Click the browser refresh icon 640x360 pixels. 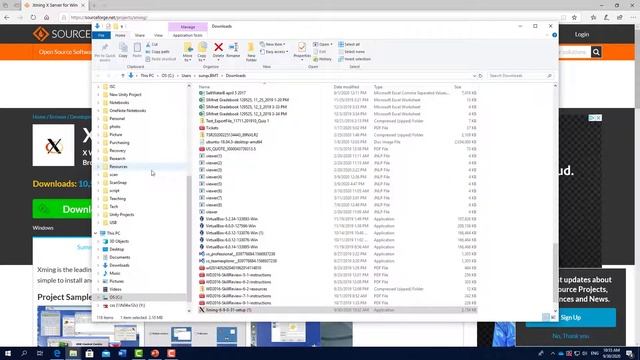33,18
